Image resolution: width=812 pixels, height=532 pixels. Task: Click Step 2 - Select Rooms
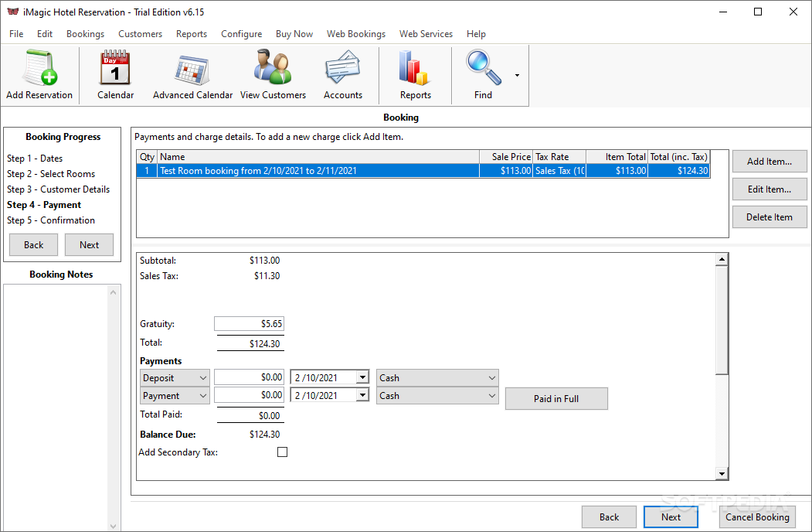click(51, 174)
